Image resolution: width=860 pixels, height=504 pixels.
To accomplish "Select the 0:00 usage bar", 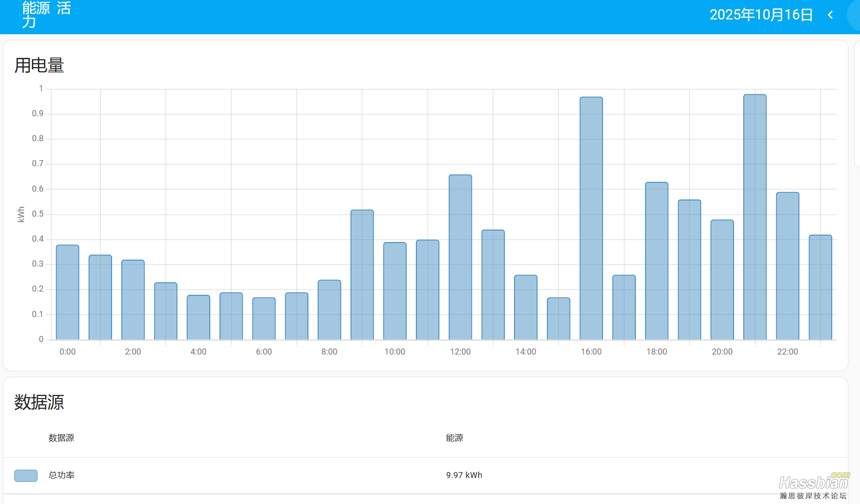I will pyautogui.click(x=68, y=292).
